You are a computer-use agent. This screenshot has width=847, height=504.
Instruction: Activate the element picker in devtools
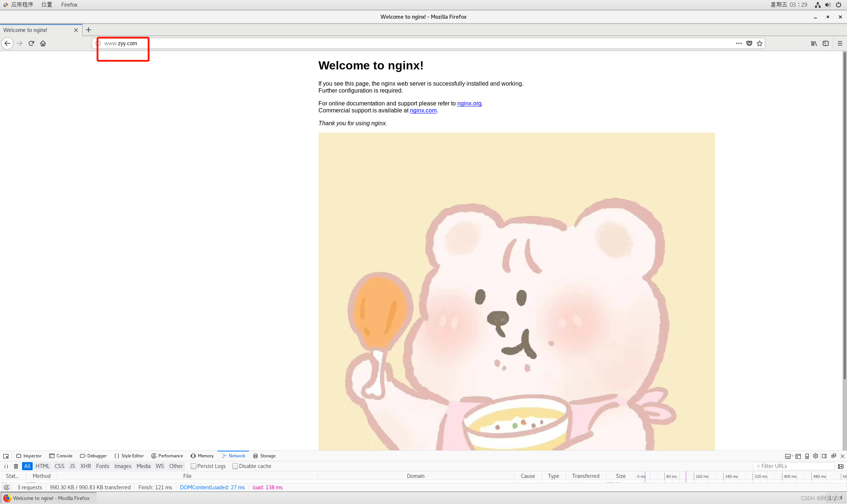(6, 456)
